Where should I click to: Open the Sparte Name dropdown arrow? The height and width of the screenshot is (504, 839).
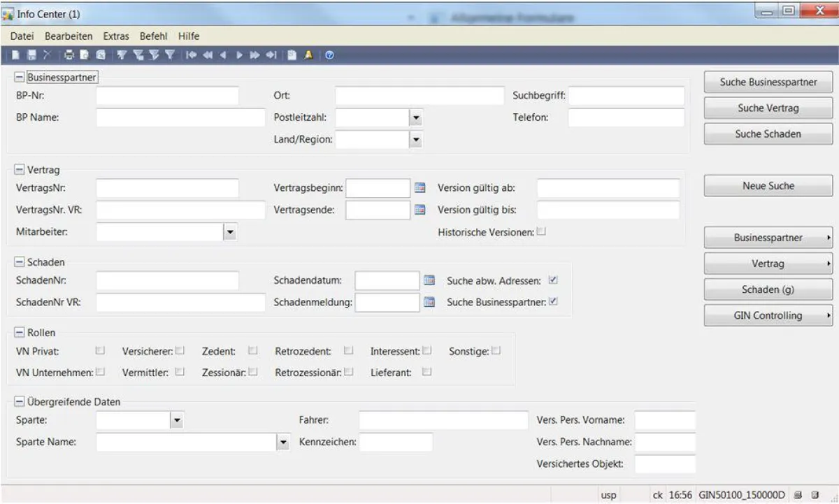pyautogui.click(x=283, y=442)
